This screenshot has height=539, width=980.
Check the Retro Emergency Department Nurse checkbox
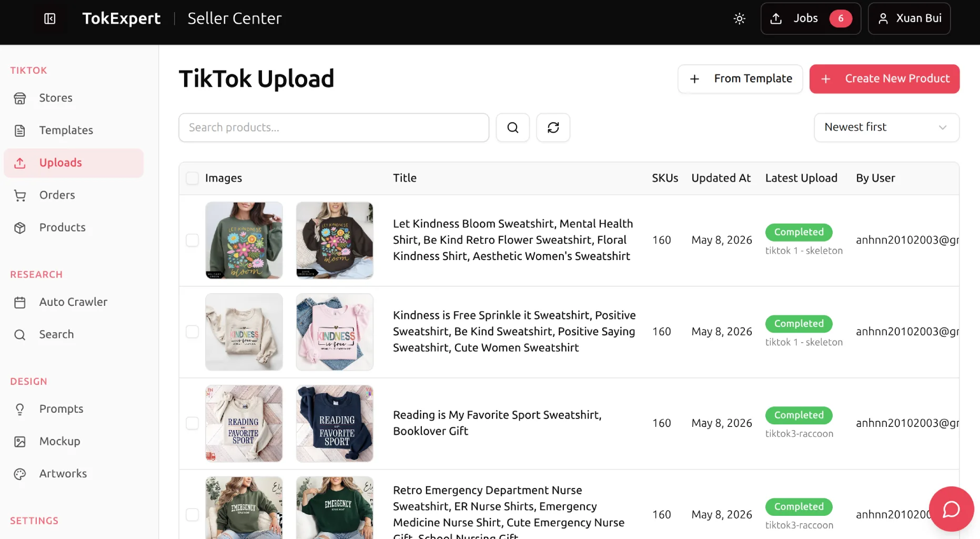(193, 515)
